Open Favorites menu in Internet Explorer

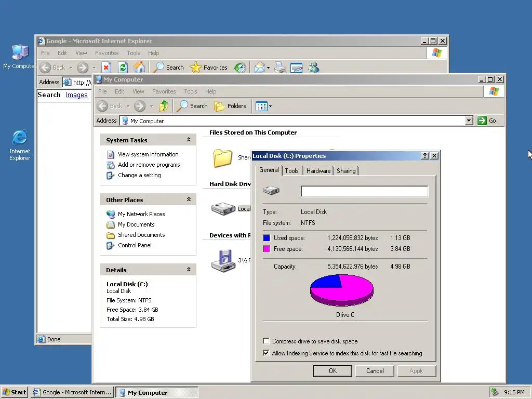[107, 53]
